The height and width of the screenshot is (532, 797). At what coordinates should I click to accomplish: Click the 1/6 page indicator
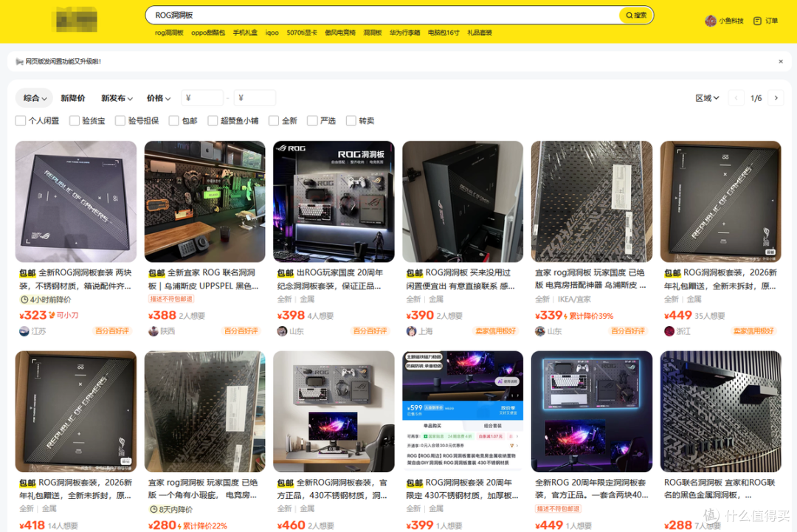[x=756, y=98]
